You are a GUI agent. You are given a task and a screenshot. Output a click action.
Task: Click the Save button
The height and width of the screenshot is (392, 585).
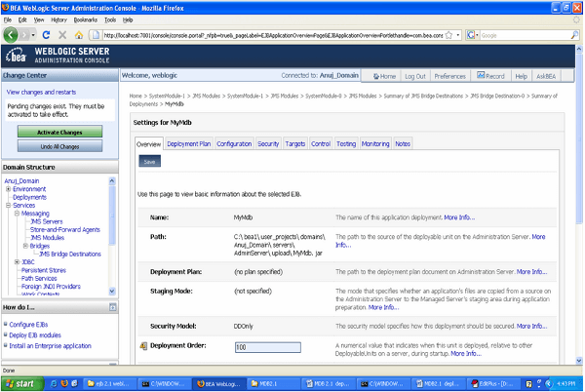pyautogui.click(x=149, y=162)
